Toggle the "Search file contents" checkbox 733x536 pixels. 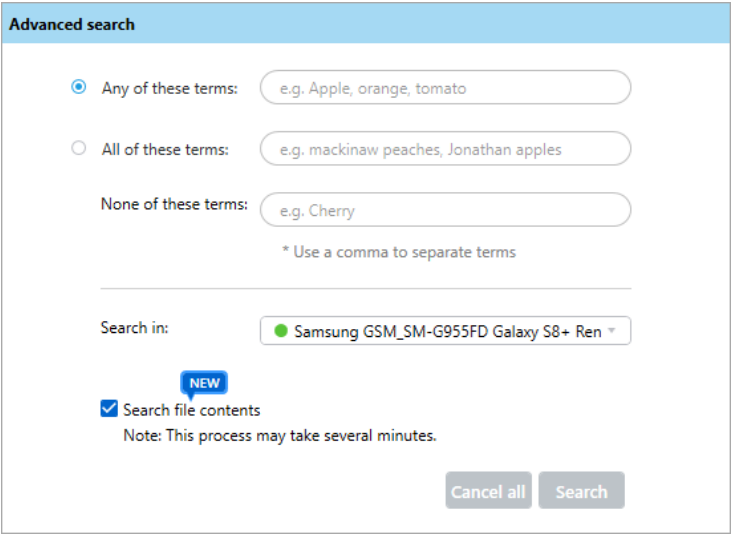[x=109, y=408]
